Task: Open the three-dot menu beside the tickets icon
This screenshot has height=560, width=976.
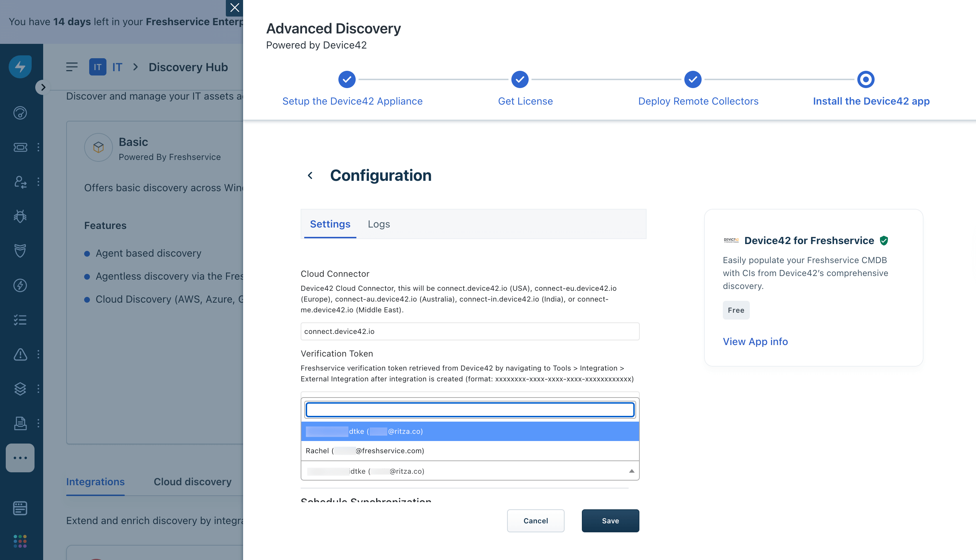Action: click(38, 147)
